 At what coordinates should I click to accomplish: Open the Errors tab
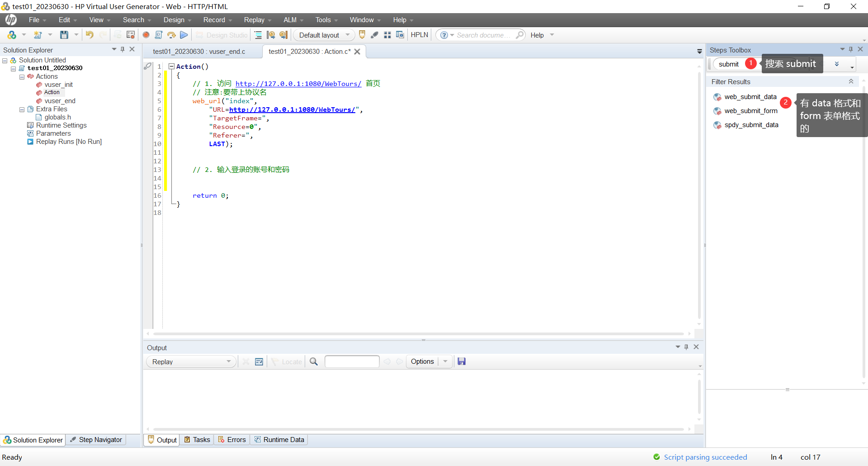click(x=232, y=440)
